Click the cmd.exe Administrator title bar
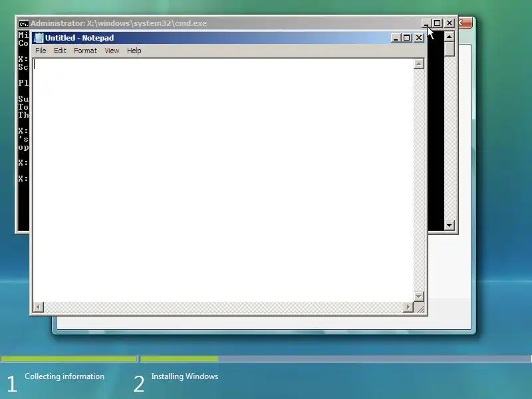Image resolution: width=532 pixels, height=399 pixels. 219,23
